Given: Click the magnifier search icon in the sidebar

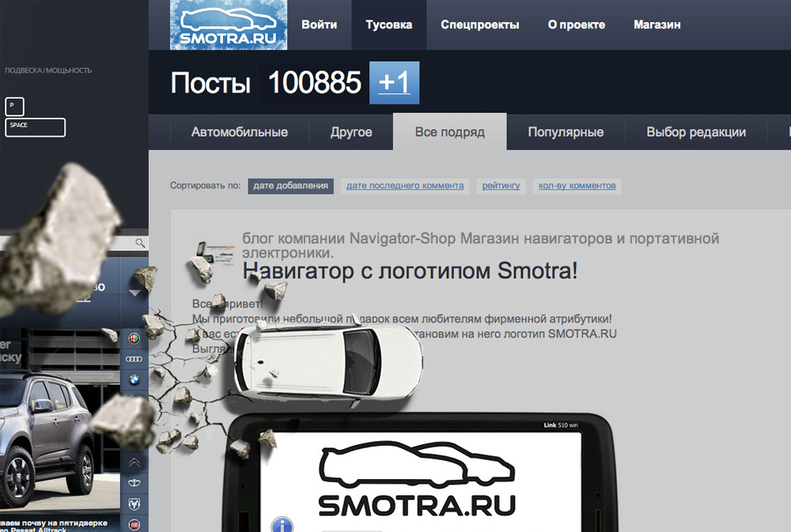Looking at the screenshot, I should tap(140, 243).
